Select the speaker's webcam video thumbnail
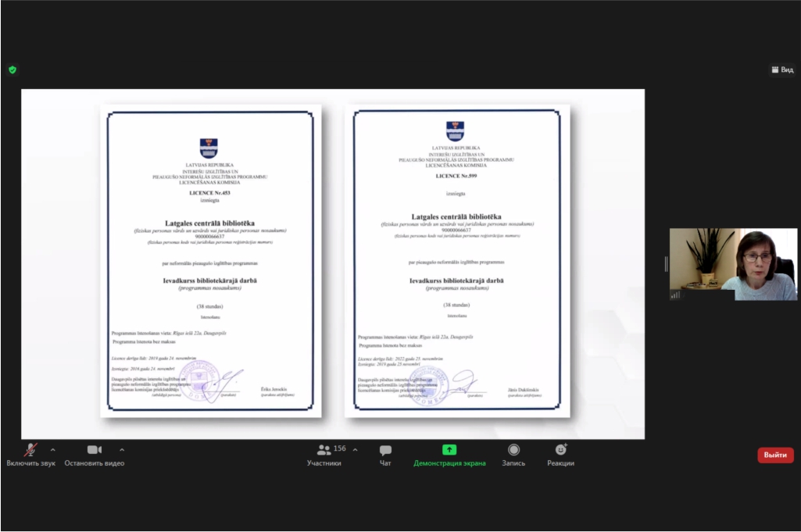The width and height of the screenshot is (801, 532). point(733,264)
